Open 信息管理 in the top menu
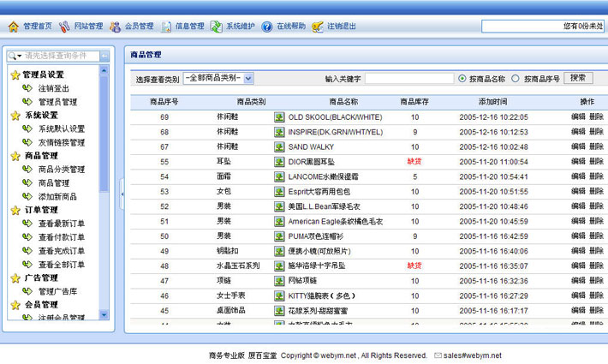Screen dimensions: 608x364 tap(190, 27)
